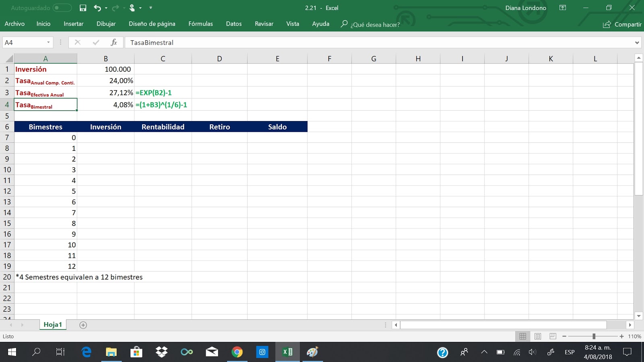The image size is (644, 362).
Task: Expand the formula bar with its chevron
Action: point(637,42)
